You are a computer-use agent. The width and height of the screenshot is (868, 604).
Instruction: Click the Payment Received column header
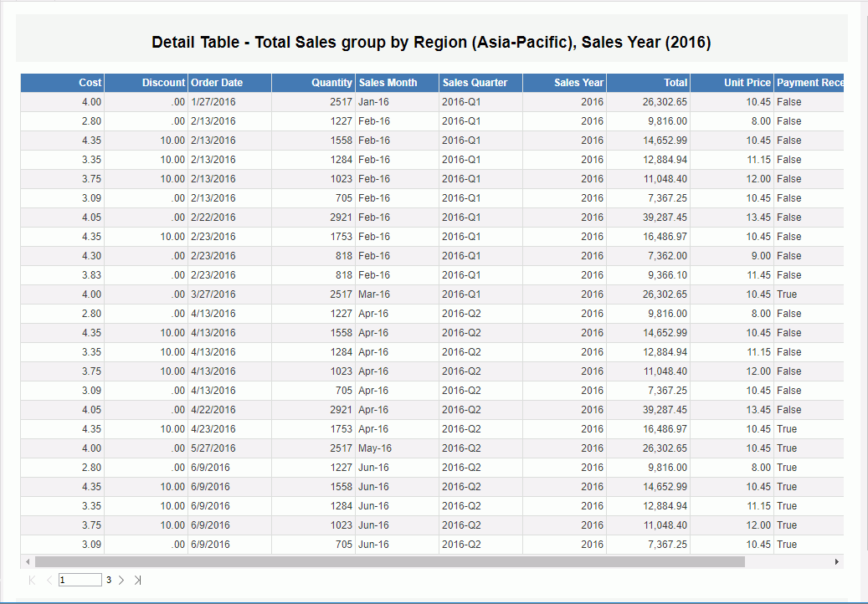[x=809, y=83]
